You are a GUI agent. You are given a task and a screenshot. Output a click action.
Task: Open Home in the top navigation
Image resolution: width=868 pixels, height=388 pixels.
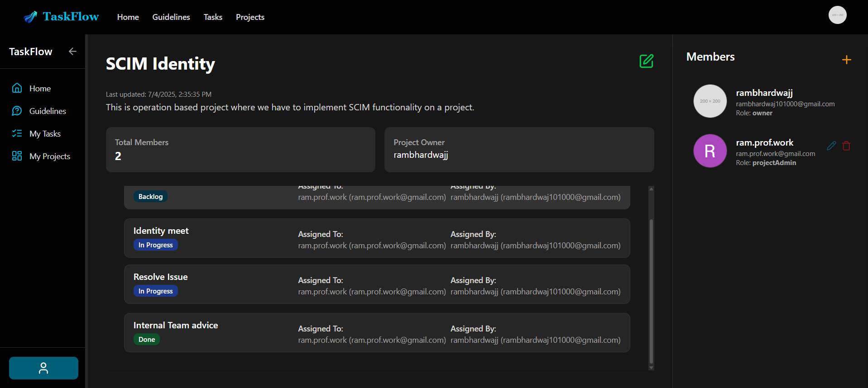pos(128,17)
